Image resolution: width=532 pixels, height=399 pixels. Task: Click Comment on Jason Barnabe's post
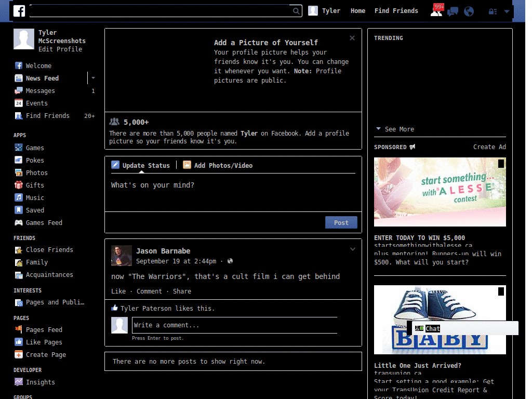149,291
